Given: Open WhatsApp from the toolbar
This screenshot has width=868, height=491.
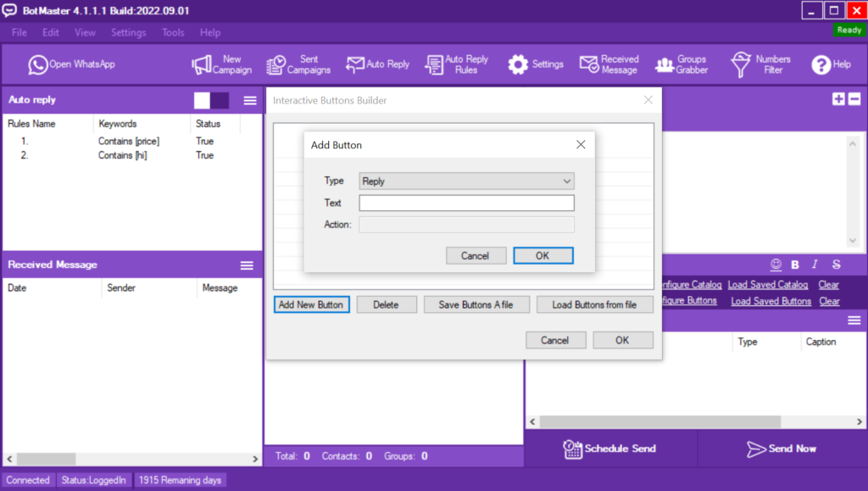Looking at the screenshot, I should pos(71,64).
